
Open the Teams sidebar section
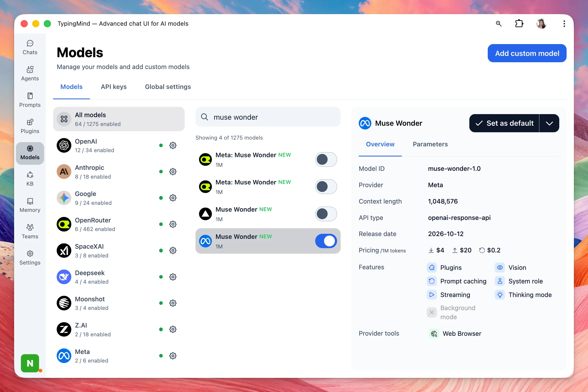[x=30, y=232]
